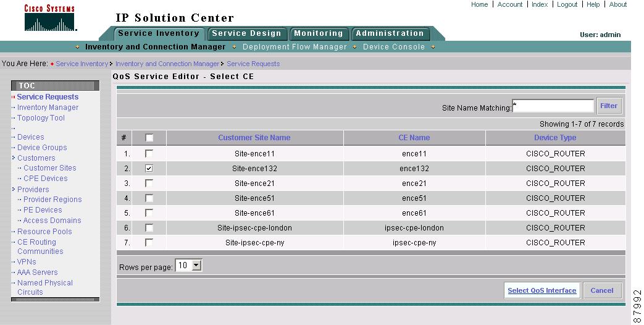
Task: Click the Site Name Matching field
Action: coord(553,106)
